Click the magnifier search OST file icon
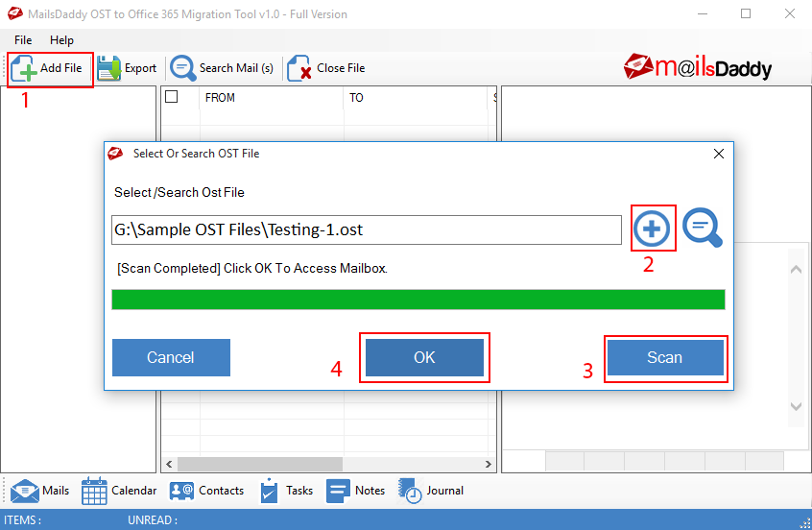Viewport: 812px width, 530px height. tap(702, 229)
